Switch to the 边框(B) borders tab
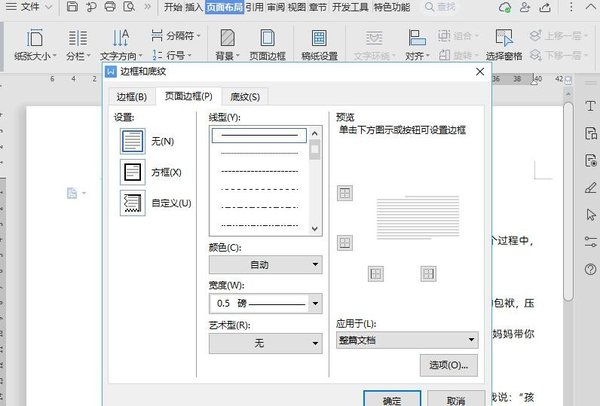 pyautogui.click(x=131, y=97)
